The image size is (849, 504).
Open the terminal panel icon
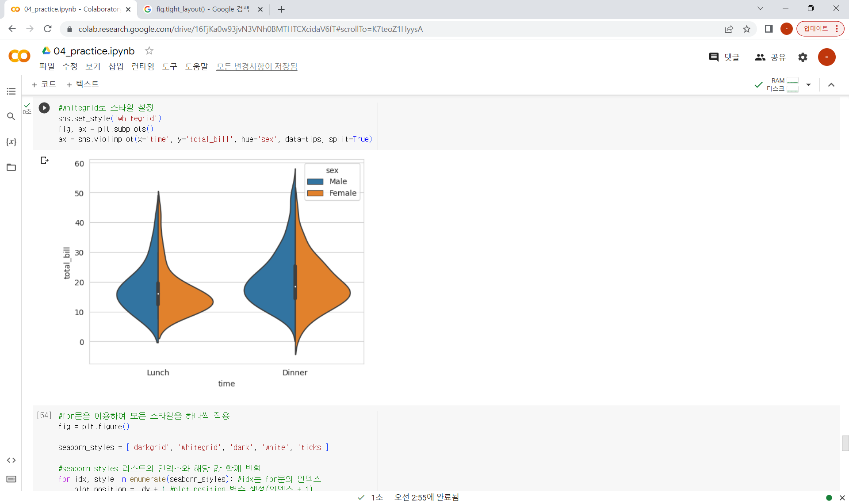[x=11, y=479]
